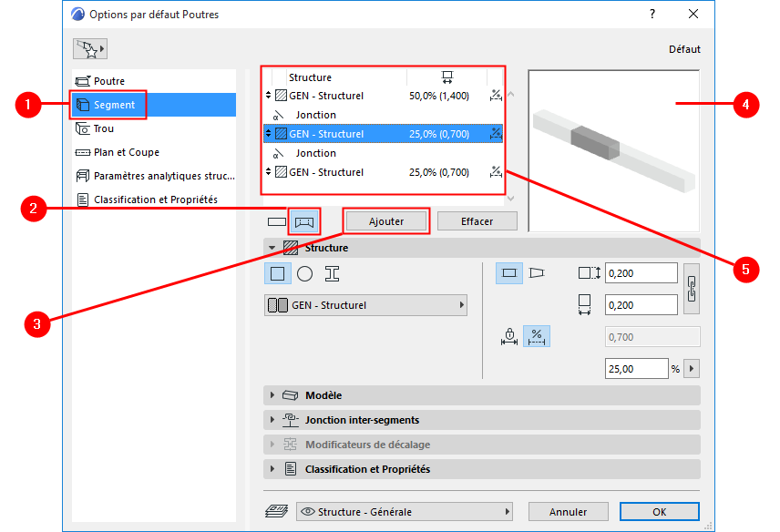Select first GEN - Structurel segment 50,0%
Viewport: 780px width, 532px height.
[x=383, y=96]
